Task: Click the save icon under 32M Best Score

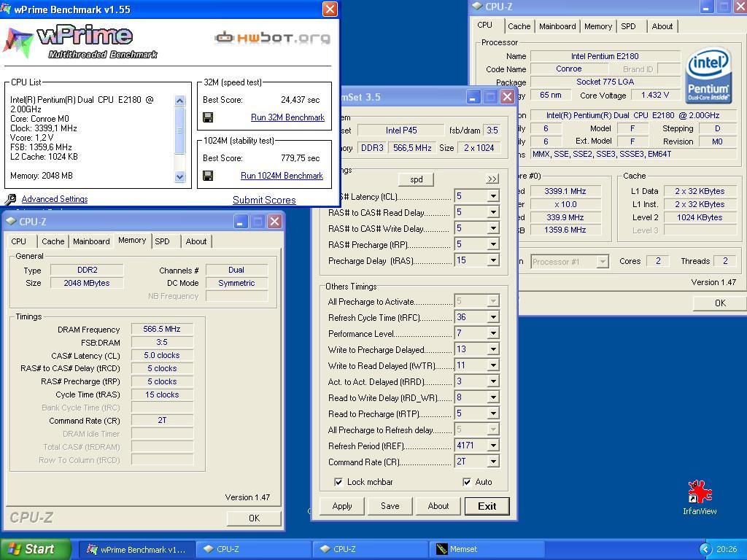Action: [x=208, y=117]
